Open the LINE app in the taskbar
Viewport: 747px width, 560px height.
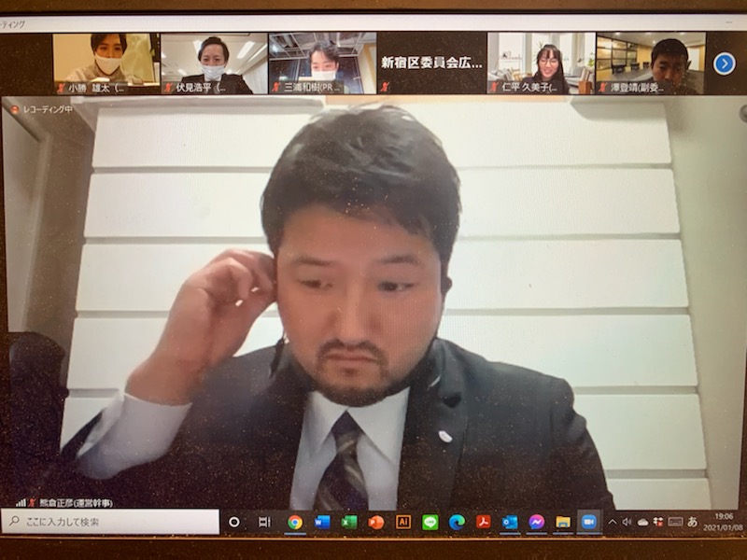[x=430, y=522]
